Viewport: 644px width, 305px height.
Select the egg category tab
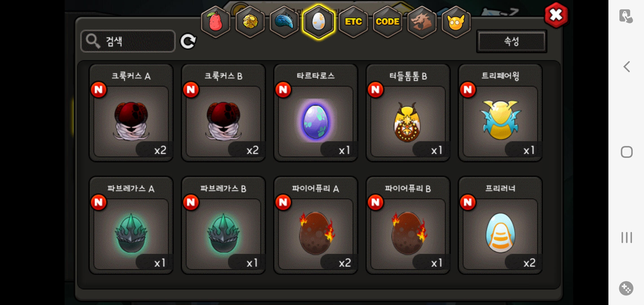tap(319, 22)
